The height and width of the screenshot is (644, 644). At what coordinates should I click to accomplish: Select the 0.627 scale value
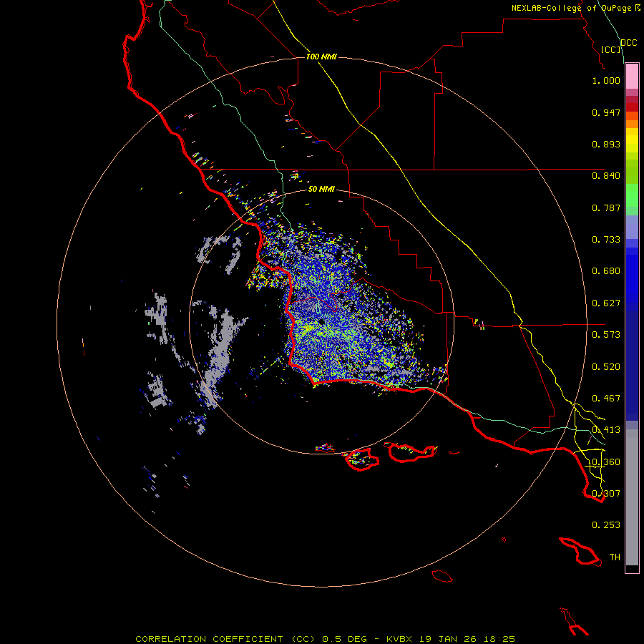(606, 303)
